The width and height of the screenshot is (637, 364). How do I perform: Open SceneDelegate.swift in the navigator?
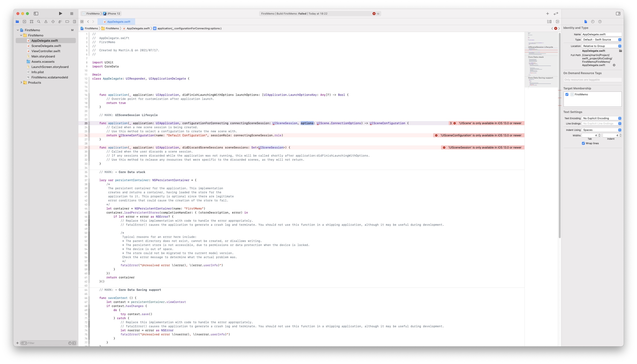tap(46, 46)
